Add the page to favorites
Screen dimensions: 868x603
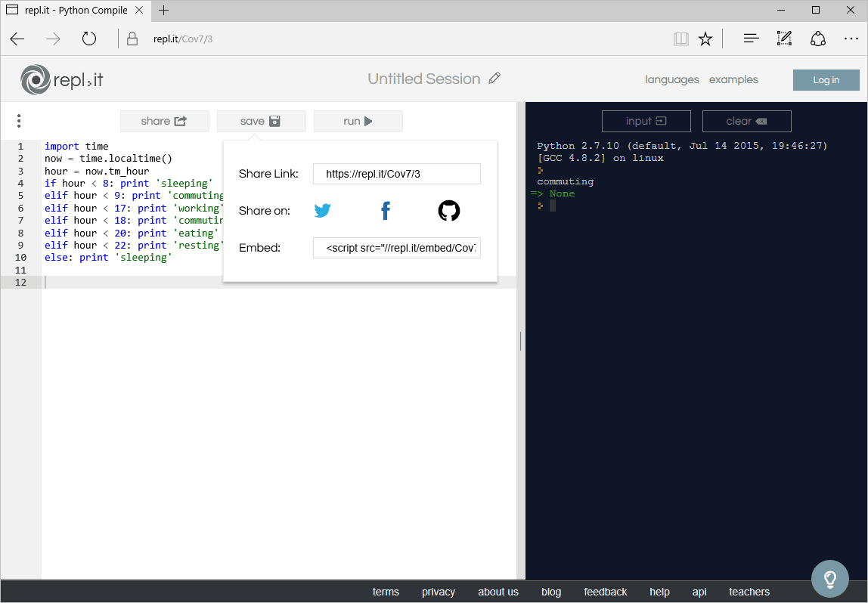pyautogui.click(x=705, y=38)
